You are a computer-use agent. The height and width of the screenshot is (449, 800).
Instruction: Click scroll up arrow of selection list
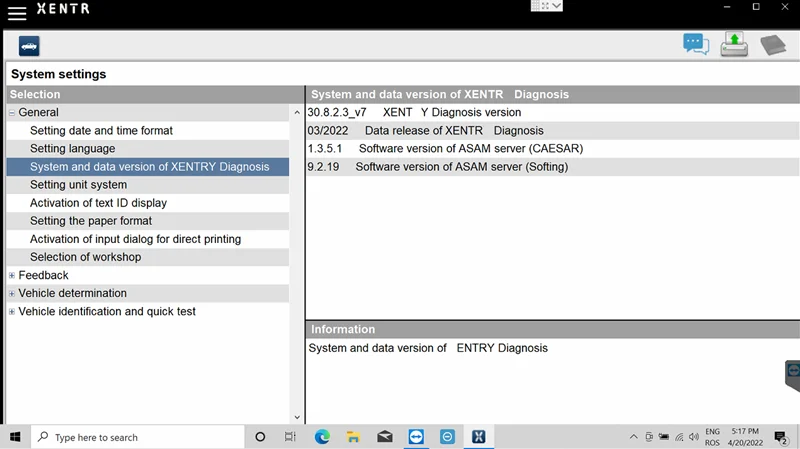pyautogui.click(x=297, y=112)
